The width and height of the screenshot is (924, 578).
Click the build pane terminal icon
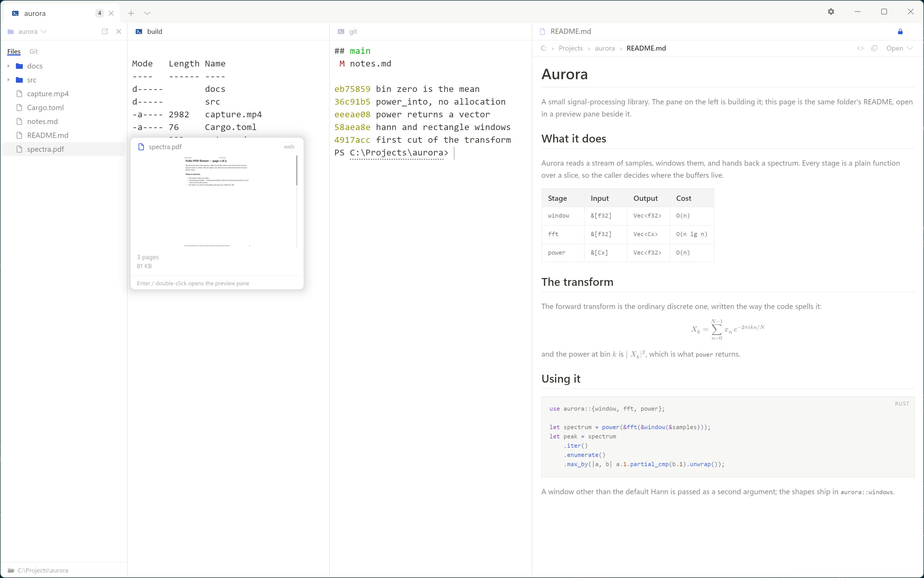(x=139, y=31)
